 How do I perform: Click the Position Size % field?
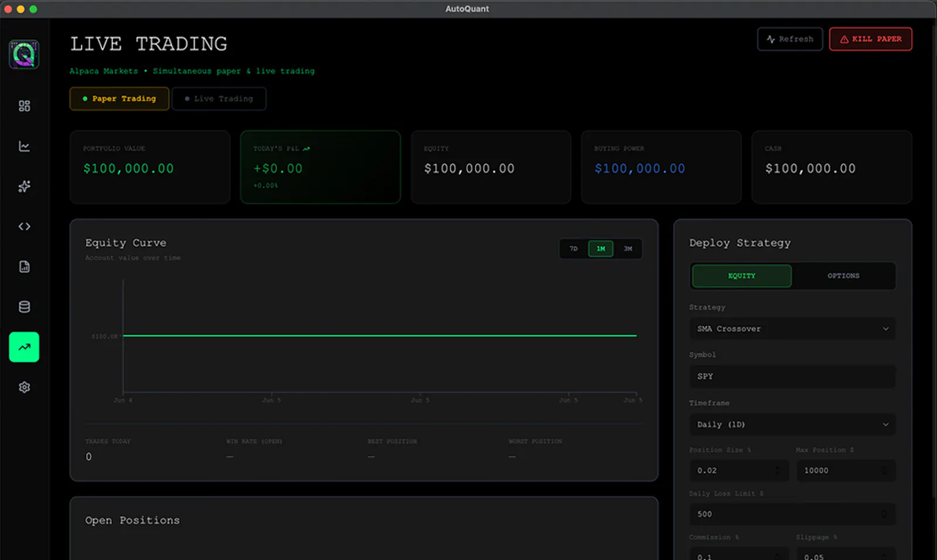tap(739, 470)
